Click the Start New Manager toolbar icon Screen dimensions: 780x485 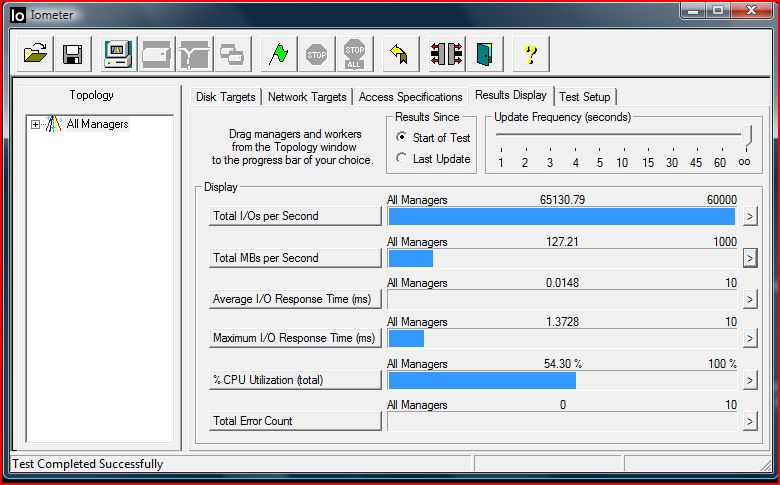(x=120, y=54)
